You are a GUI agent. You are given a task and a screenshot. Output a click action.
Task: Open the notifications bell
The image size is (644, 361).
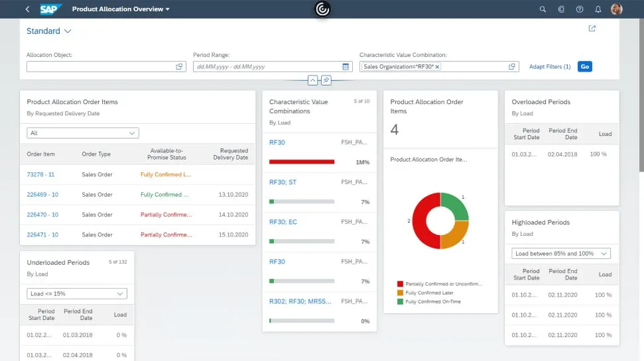point(598,9)
